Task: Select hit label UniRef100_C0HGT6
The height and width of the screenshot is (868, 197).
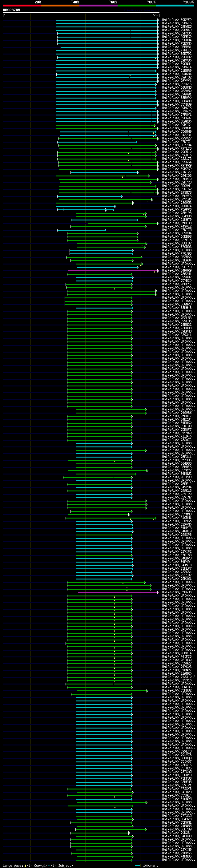Action: pyautogui.click(x=177, y=108)
